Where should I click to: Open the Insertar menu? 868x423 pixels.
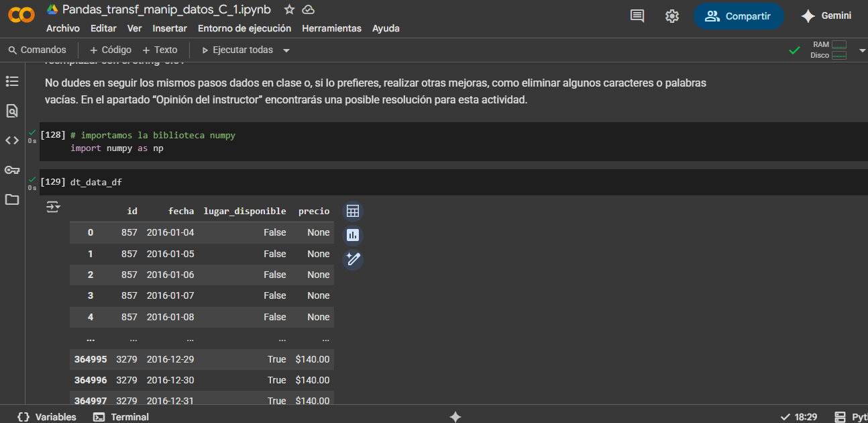tap(170, 28)
